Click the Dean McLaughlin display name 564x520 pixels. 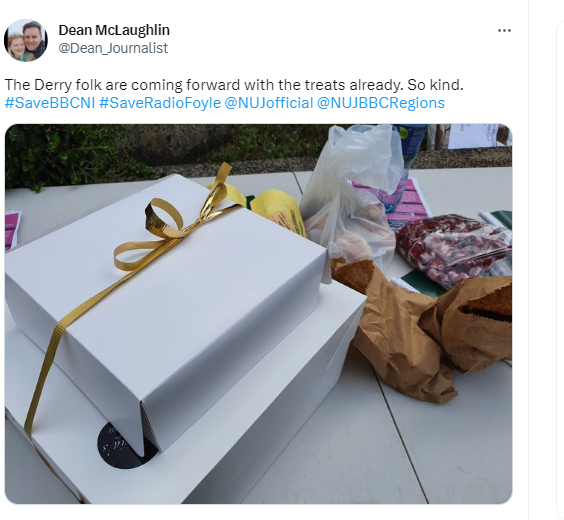pyautogui.click(x=114, y=30)
